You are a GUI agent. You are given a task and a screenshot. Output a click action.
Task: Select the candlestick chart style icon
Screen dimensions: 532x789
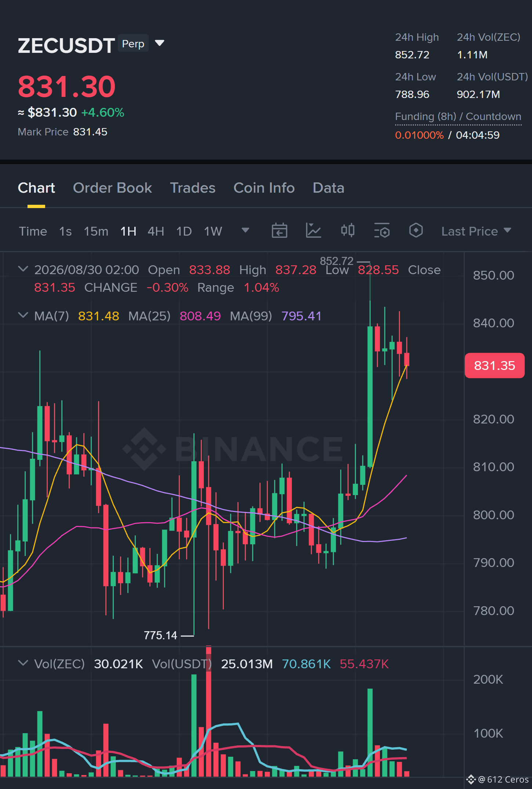click(347, 231)
